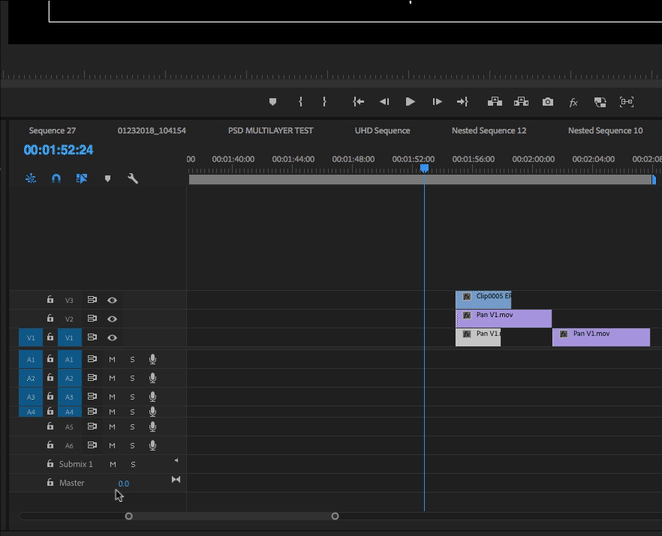Mute audio track A2
This screenshot has height=536, width=662.
click(112, 378)
